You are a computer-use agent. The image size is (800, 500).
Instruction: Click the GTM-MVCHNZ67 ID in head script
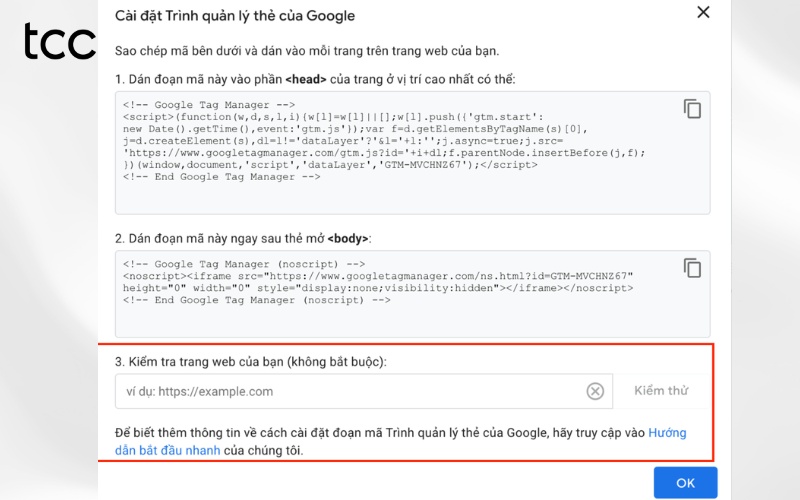tap(422, 165)
